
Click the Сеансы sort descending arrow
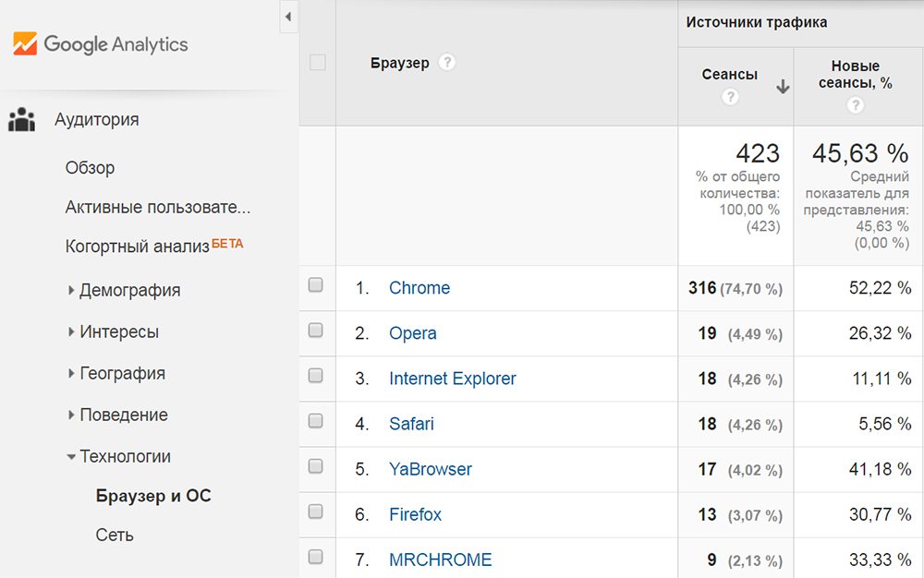783,87
